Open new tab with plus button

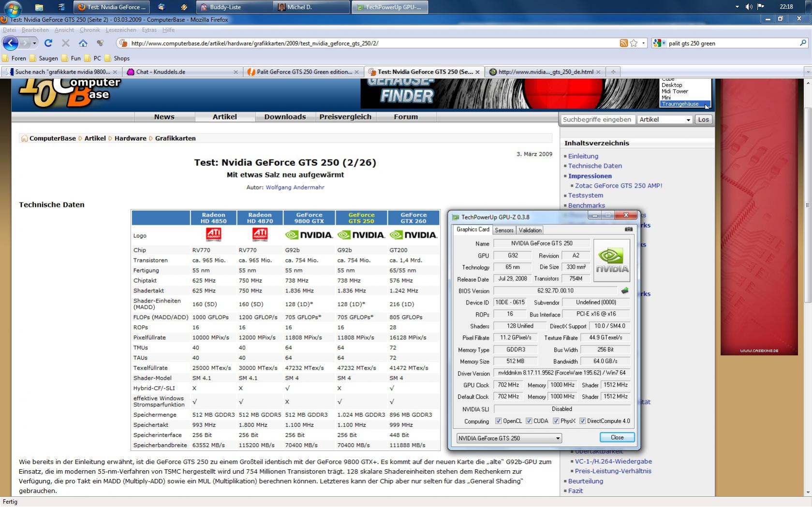(x=613, y=72)
